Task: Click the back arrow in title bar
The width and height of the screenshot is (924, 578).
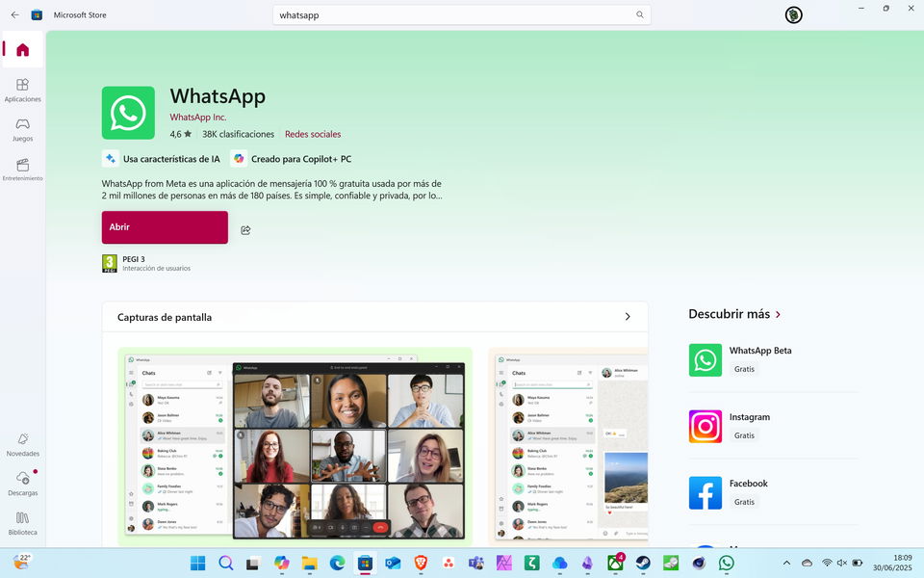Action: tap(14, 14)
